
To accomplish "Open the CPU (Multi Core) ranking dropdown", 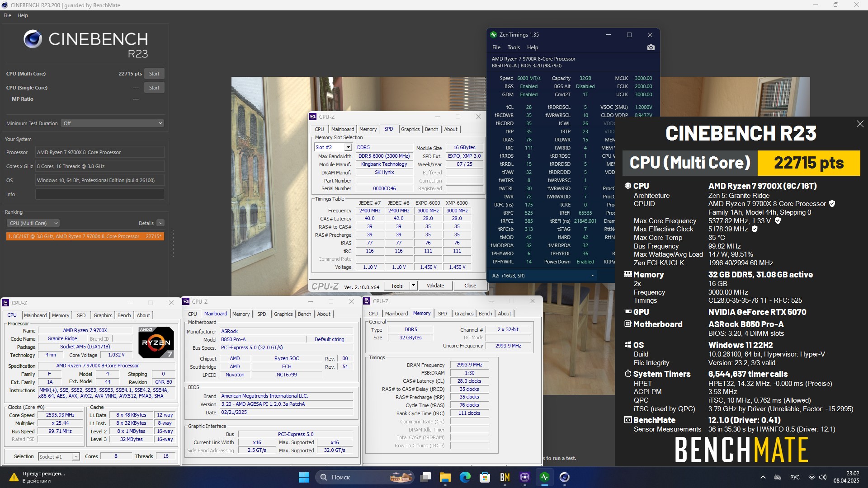I will pyautogui.click(x=33, y=223).
